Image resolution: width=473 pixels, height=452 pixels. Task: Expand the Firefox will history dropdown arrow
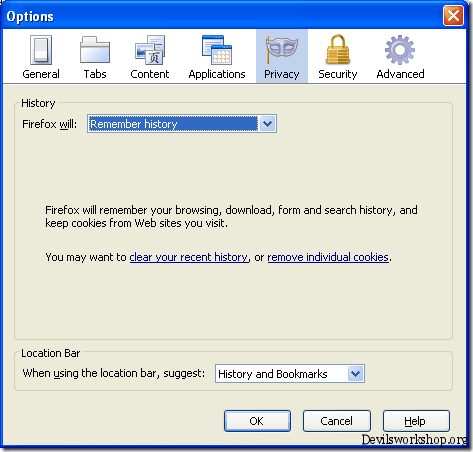(267, 124)
